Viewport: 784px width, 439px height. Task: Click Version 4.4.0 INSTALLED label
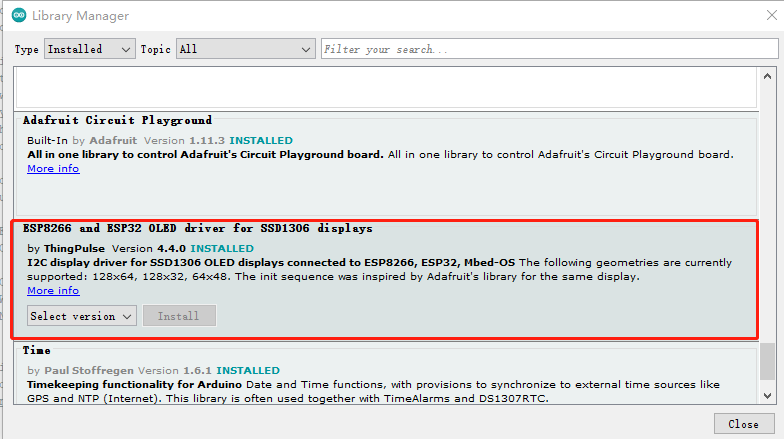tap(182, 248)
